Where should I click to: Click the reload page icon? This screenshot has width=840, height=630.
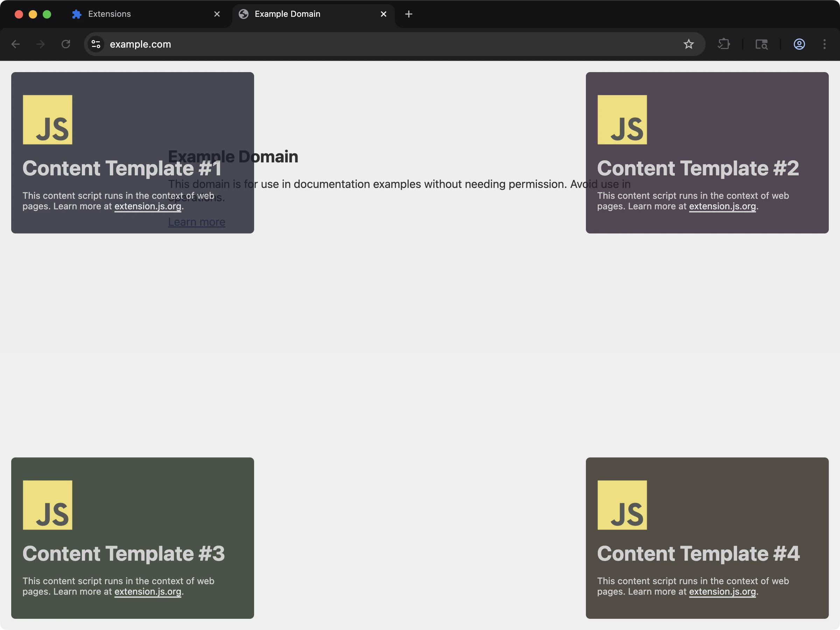[65, 44]
